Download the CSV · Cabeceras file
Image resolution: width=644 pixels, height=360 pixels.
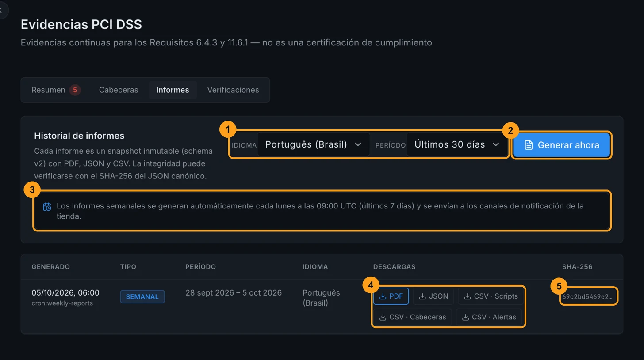point(412,317)
